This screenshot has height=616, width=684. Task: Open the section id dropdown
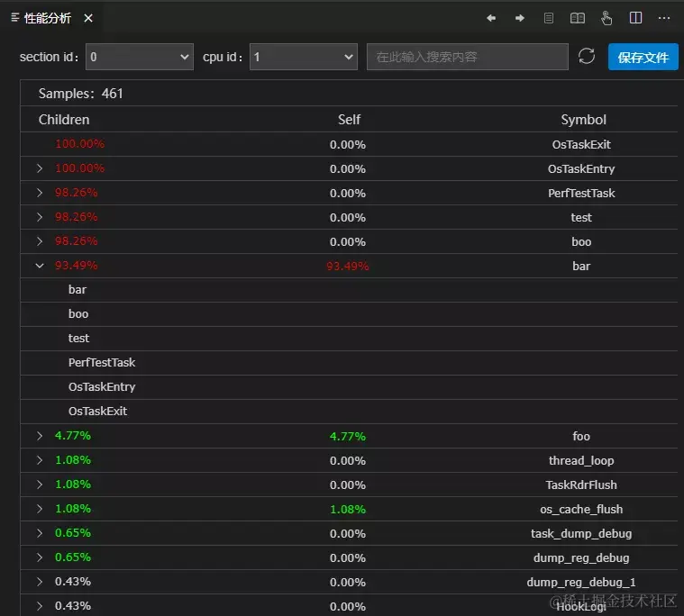[139, 57]
